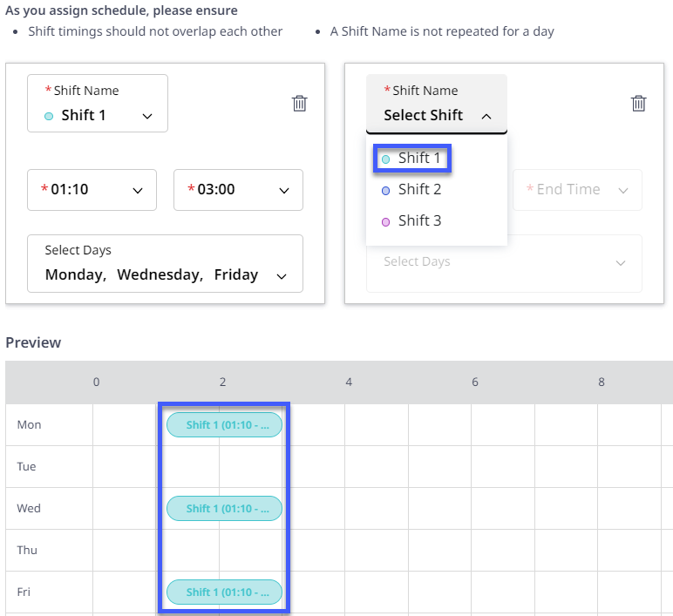673x616 pixels.
Task: Expand the Monday, Wednesday, Friday days selector
Action: click(x=165, y=263)
